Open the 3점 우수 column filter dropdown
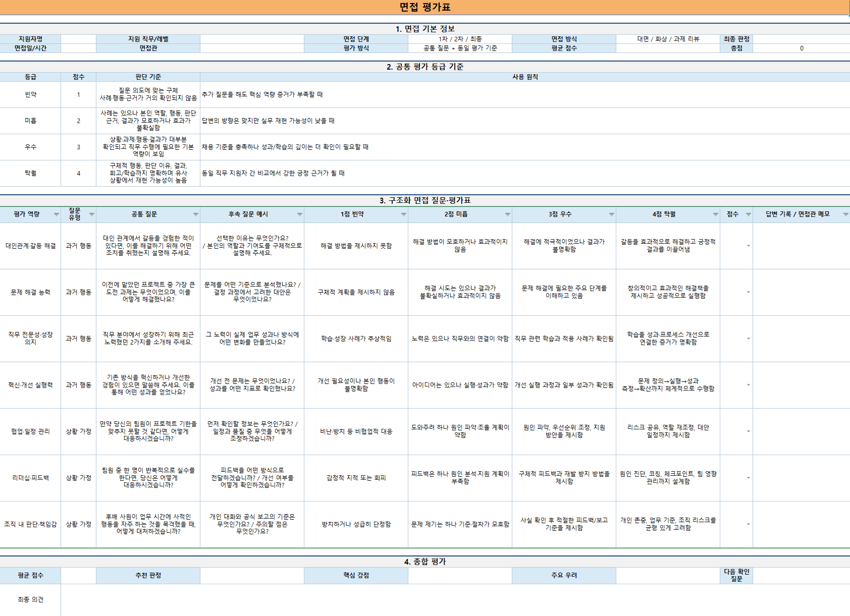Screen dimensions: 850x616 click(611, 215)
